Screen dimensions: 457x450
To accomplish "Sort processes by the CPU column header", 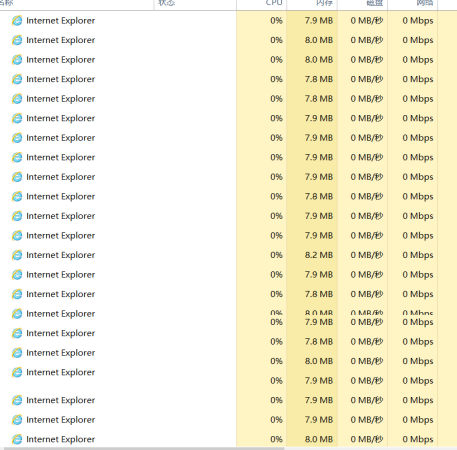I will [274, 3].
